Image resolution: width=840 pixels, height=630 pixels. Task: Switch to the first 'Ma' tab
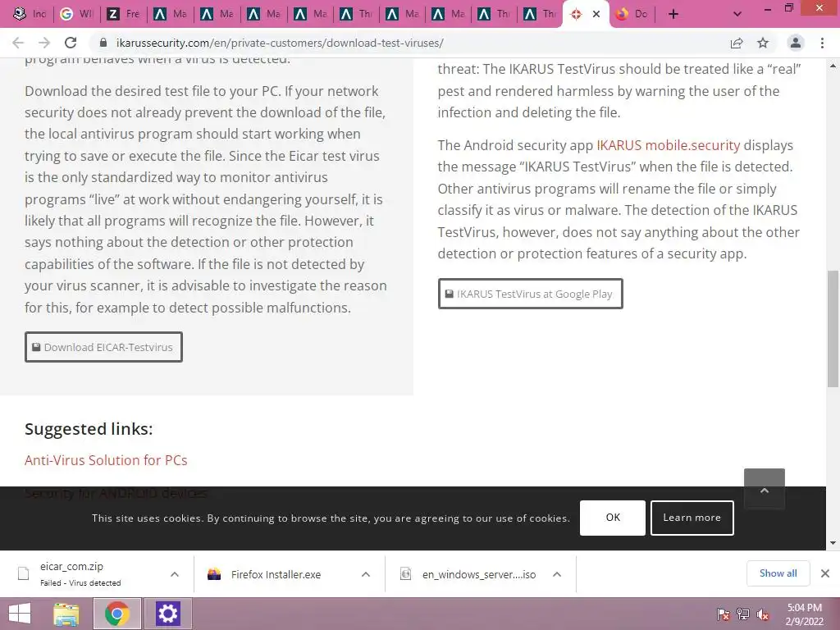click(x=170, y=14)
